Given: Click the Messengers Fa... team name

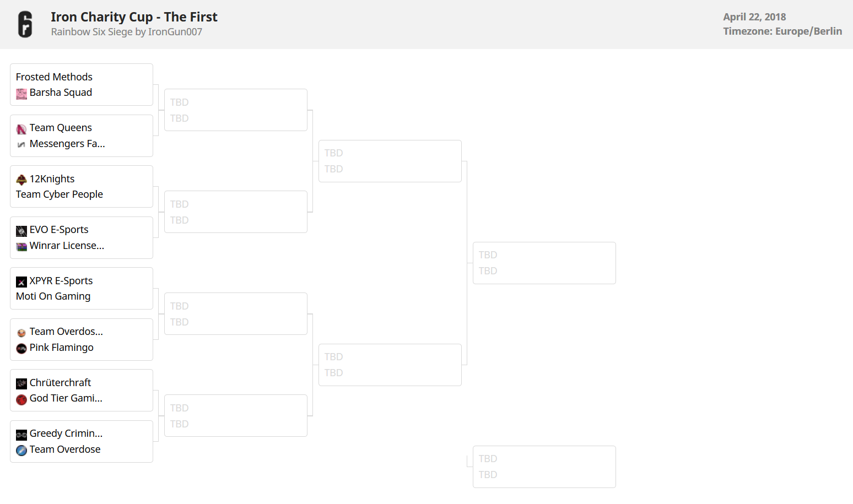Looking at the screenshot, I should 67,144.
